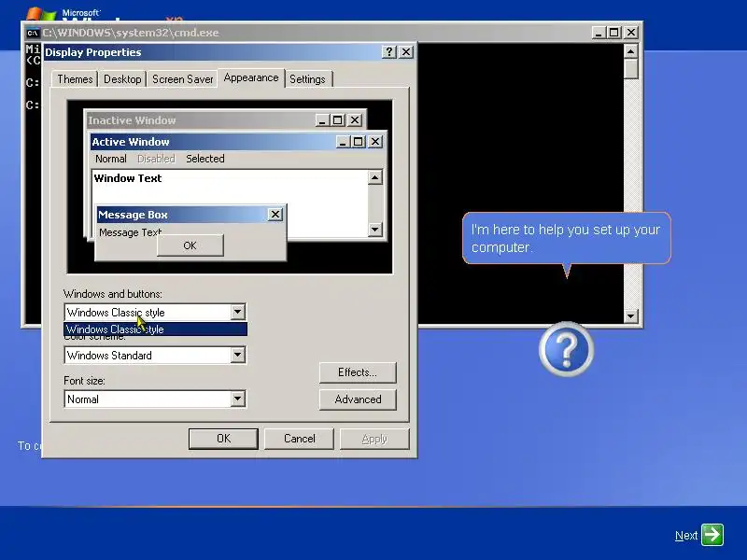This screenshot has height=560, width=747.
Task: Click the Windows and buttons combo field
Action: tap(155, 313)
